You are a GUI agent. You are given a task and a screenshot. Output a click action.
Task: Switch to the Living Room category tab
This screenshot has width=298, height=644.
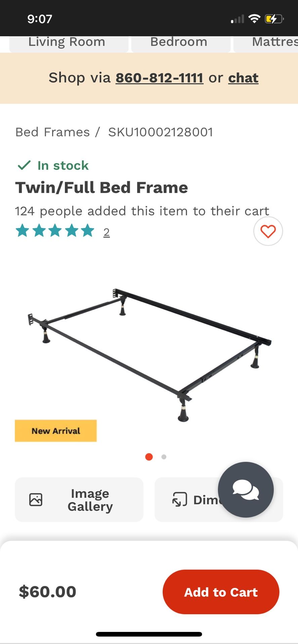pos(67,42)
